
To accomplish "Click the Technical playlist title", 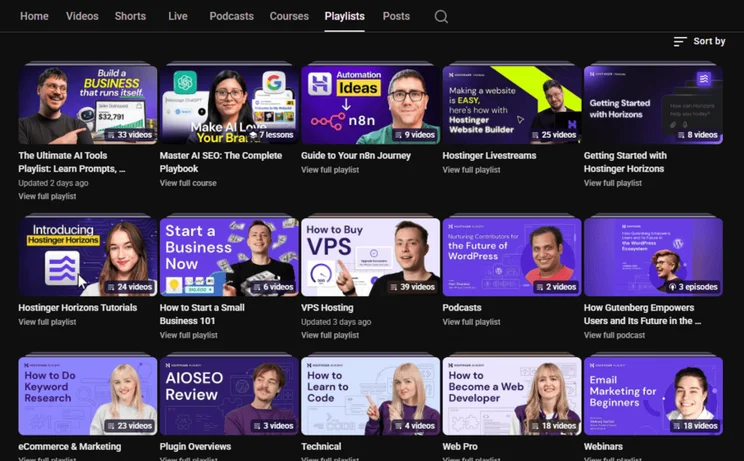I will 321,447.
